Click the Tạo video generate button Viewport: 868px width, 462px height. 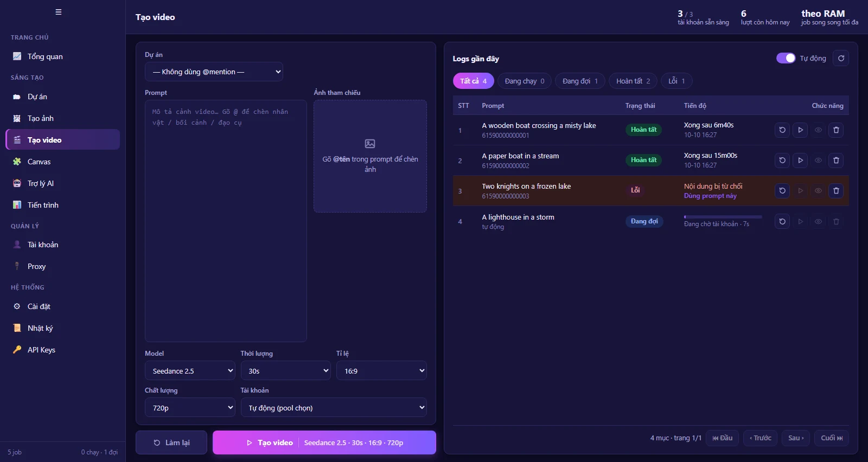(324, 442)
